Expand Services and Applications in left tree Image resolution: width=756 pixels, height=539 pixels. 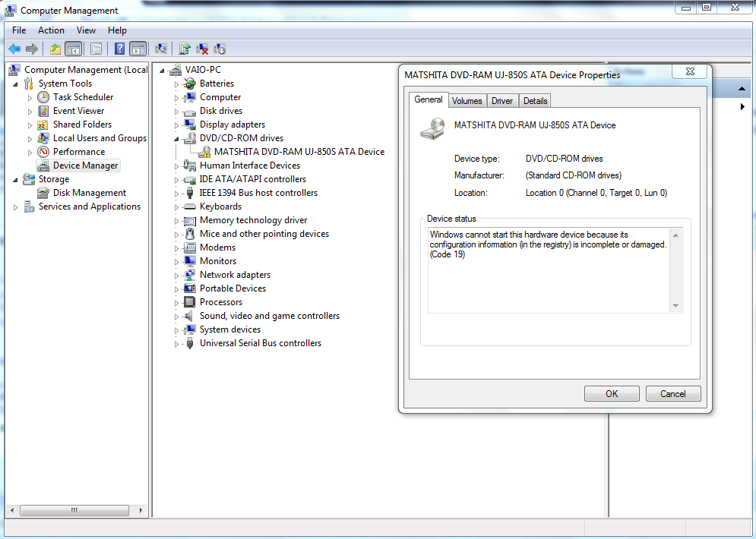click(x=16, y=206)
